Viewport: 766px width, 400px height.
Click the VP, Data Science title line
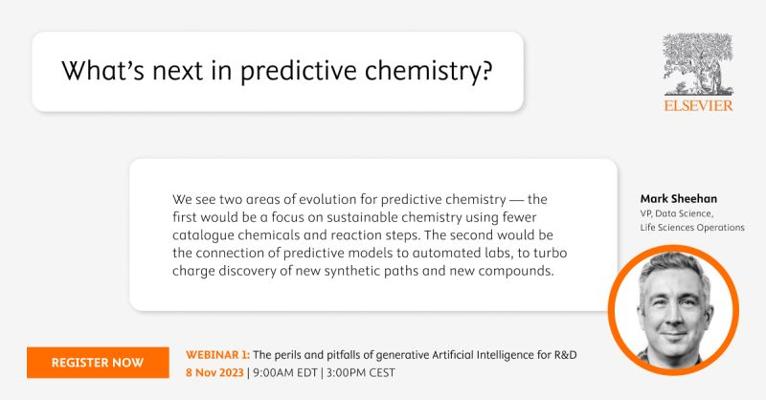pos(677,213)
